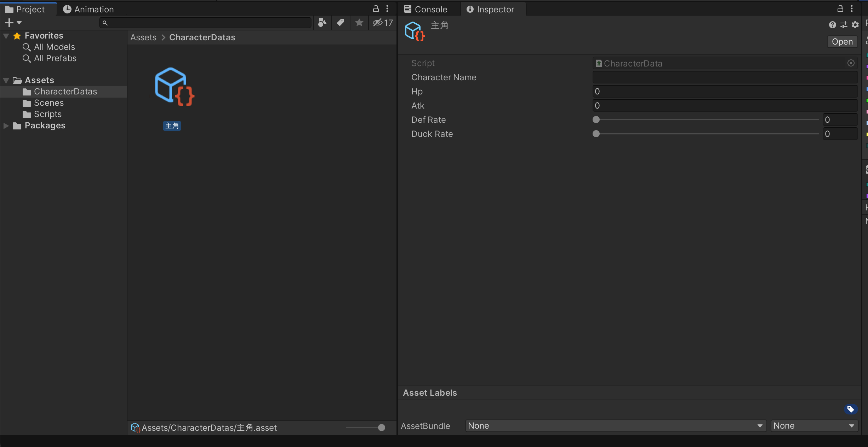Open the Presets icon in Inspector
Viewport: 868px width, 447px height.
point(844,25)
